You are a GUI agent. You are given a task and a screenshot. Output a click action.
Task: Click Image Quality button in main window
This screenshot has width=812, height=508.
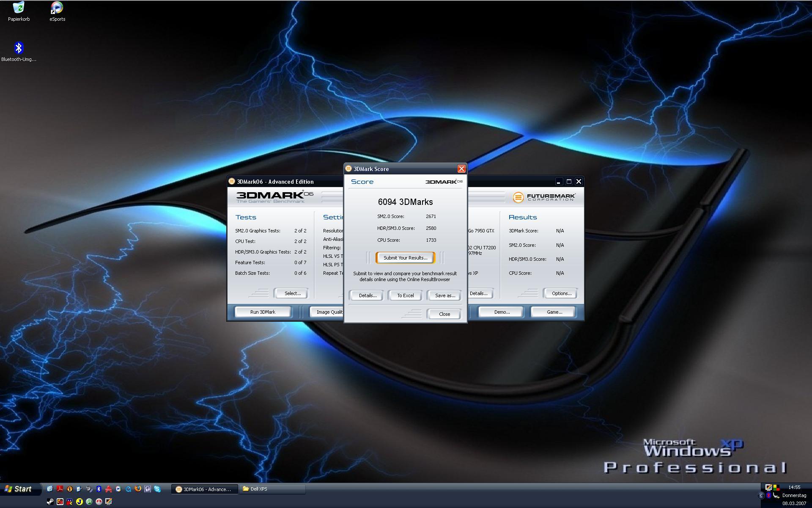click(327, 312)
